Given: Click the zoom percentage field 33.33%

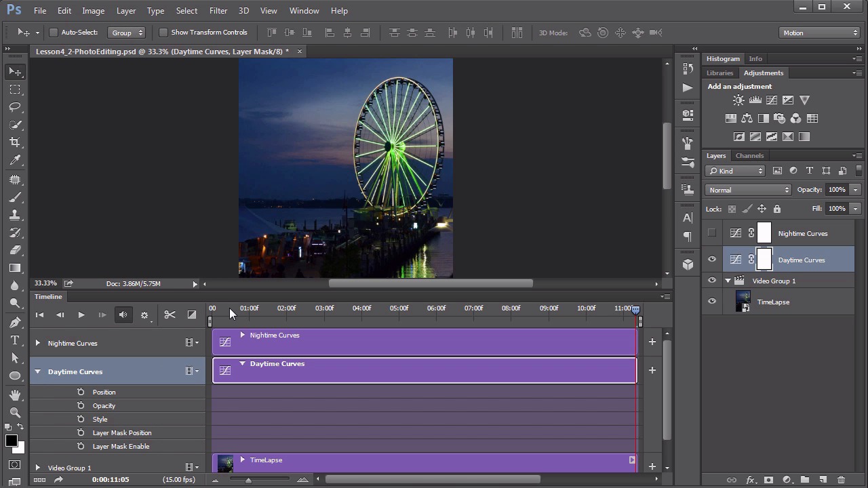Looking at the screenshot, I should (x=45, y=283).
